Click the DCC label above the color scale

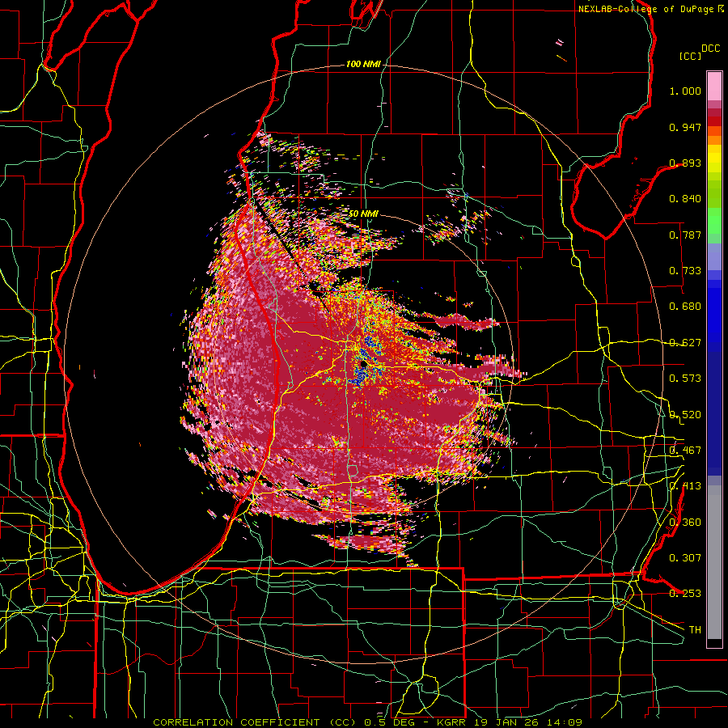pos(710,49)
